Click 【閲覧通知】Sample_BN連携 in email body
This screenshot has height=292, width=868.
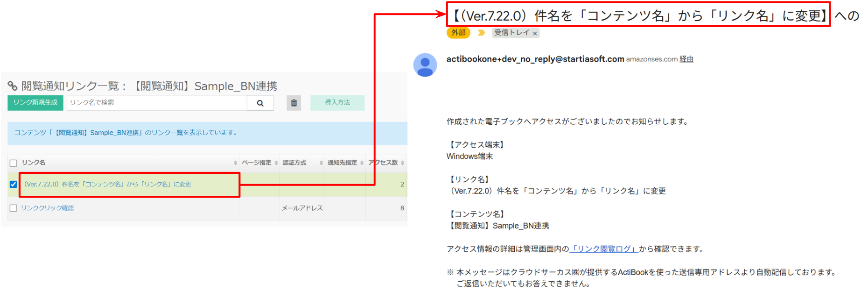pyautogui.click(x=498, y=226)
